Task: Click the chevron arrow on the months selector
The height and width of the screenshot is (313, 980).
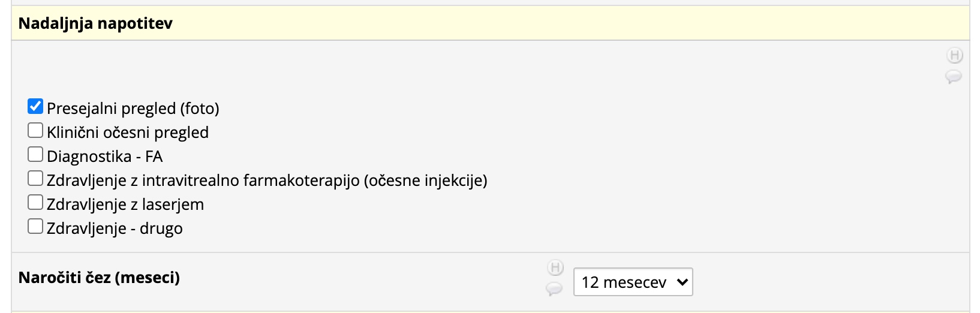Action: pos(682,282)
